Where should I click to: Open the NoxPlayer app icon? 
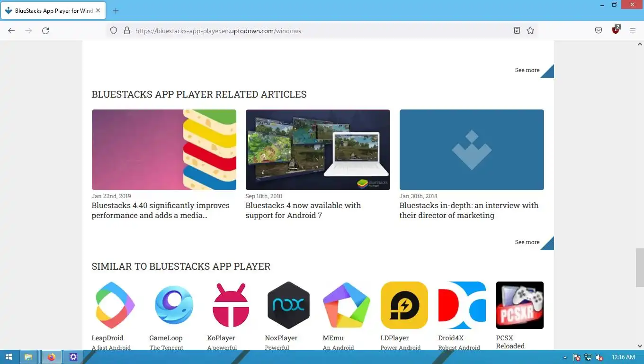pyautogui.click(x=288, y=305)
